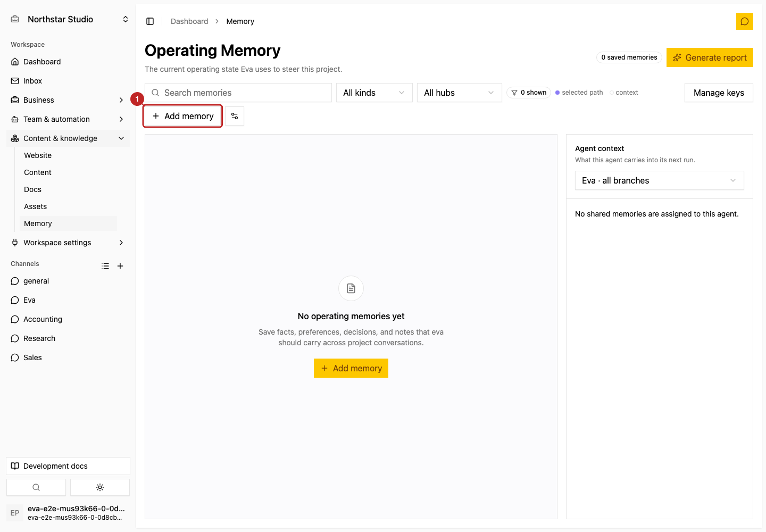The height and width of the screenshot is (532, 766).
Task: Click the Memory breadcrumb text
Action: point(240,21)
